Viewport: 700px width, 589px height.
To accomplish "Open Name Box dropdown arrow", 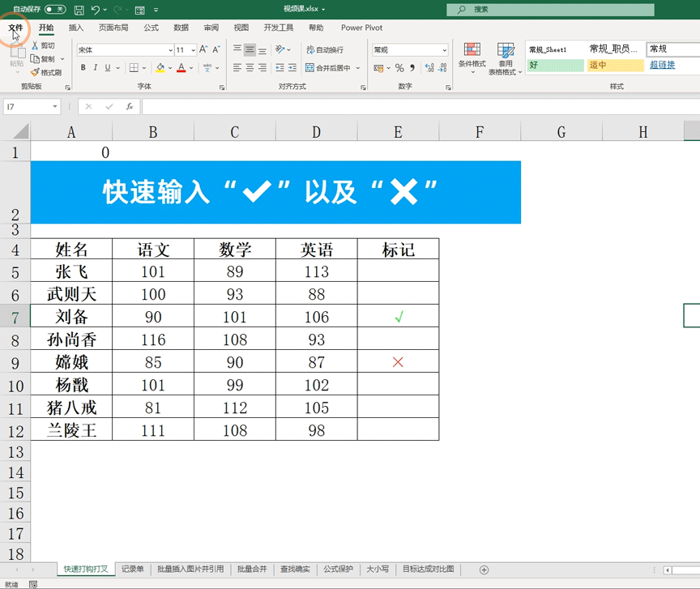I will (x=55, y=106).
